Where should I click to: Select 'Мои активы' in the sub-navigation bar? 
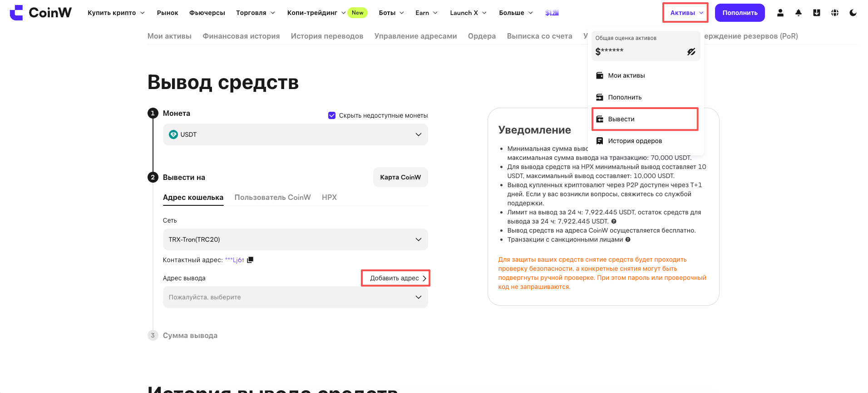[169, 36]
